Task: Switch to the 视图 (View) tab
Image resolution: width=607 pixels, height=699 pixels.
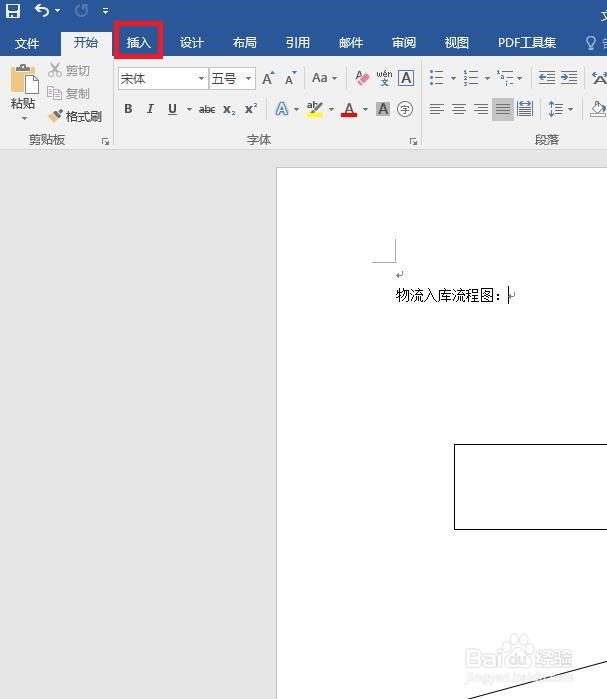Action: click(x=457, y=43)
